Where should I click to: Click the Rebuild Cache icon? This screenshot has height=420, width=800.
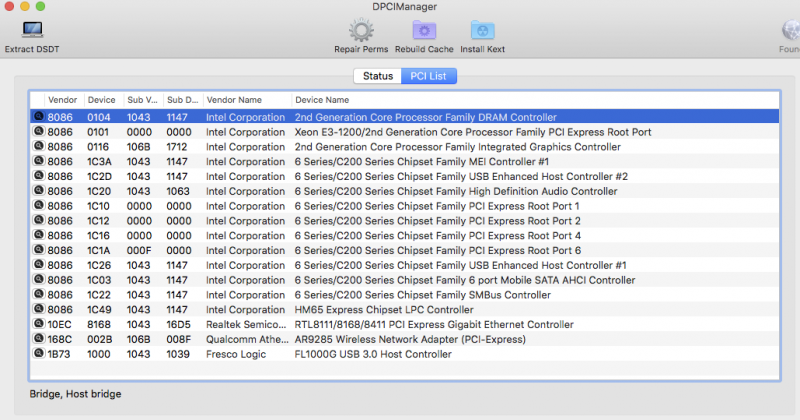click(x=424, y=31)
